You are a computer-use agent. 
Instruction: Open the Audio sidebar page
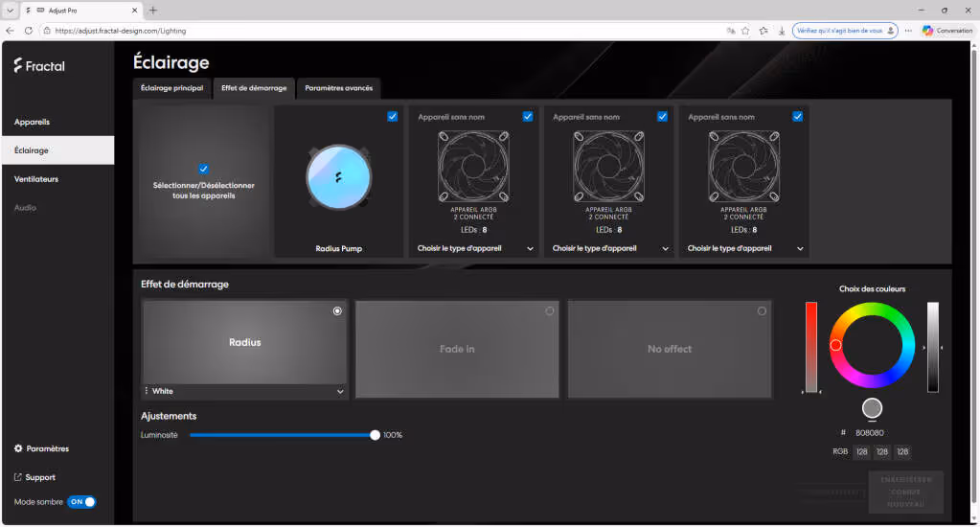(25, 208)
